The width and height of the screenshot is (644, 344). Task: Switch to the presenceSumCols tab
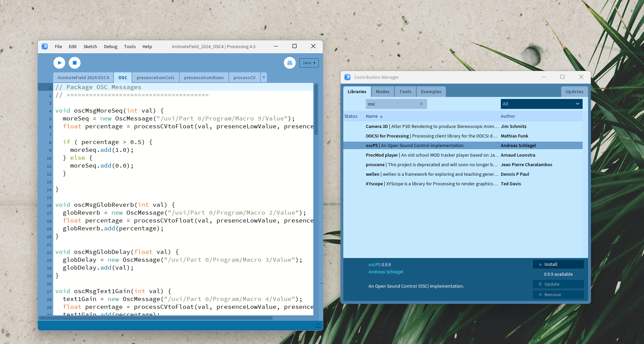point(155,78)
